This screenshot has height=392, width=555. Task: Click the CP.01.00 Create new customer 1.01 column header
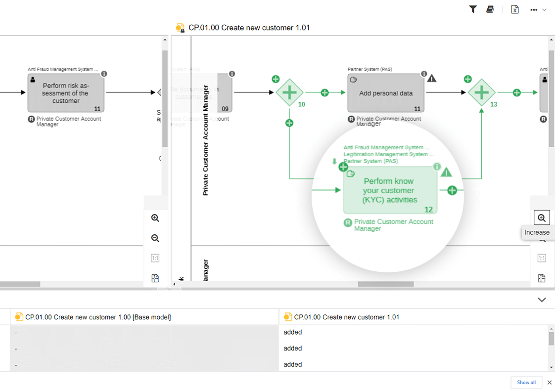tap(346, 317)
